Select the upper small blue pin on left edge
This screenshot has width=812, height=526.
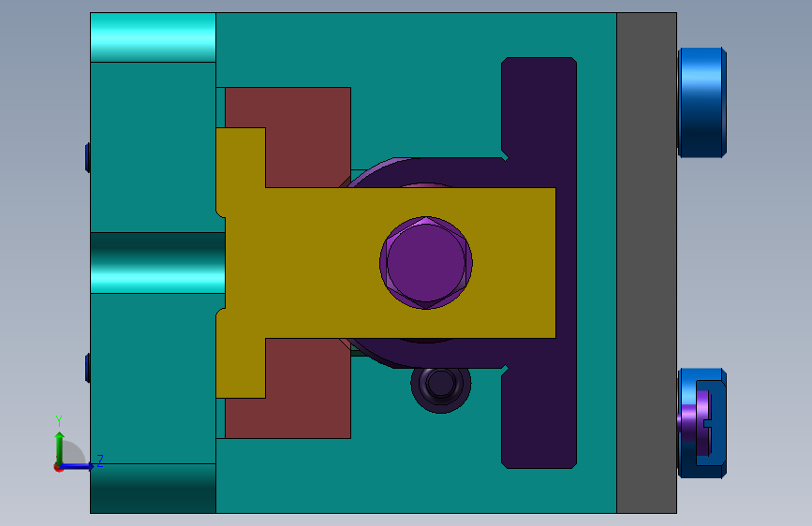click(x=88, y=157)
